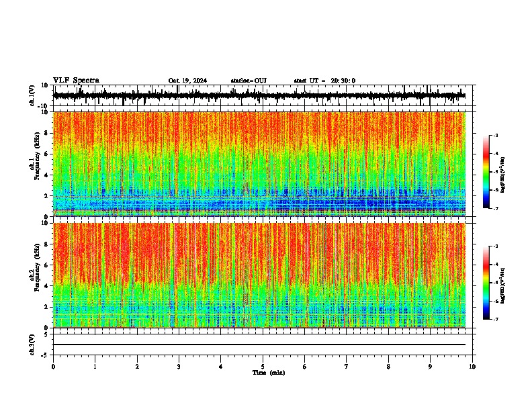This screenshot has height=411, width=532.
Task: Click time-axis tick label "1"
Action: [95, 367]
